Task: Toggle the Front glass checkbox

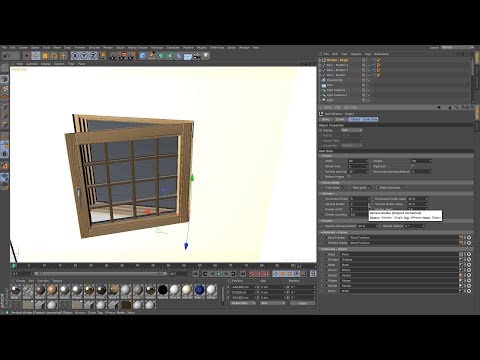Action: (342, 188)
